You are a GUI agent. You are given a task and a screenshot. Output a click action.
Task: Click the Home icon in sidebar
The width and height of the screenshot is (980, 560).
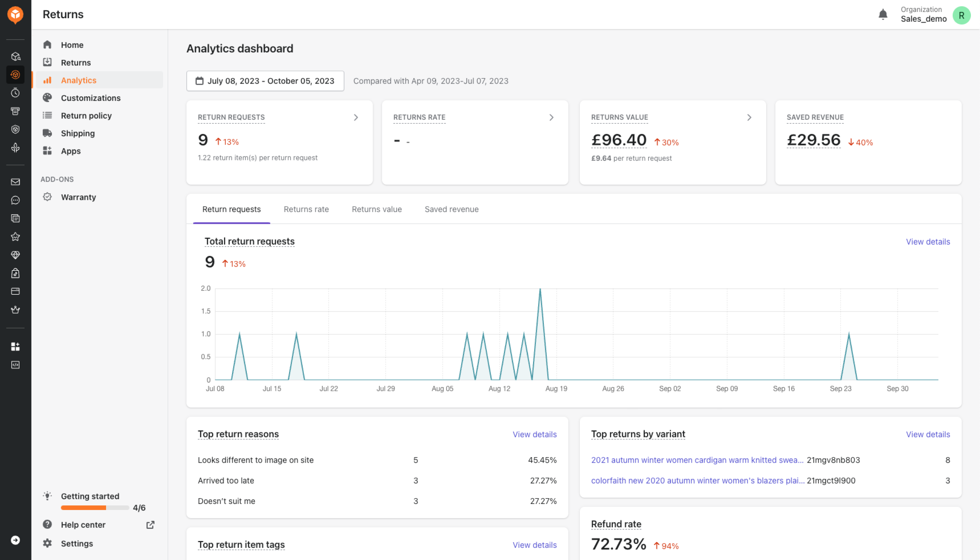(x=47, y=44)
